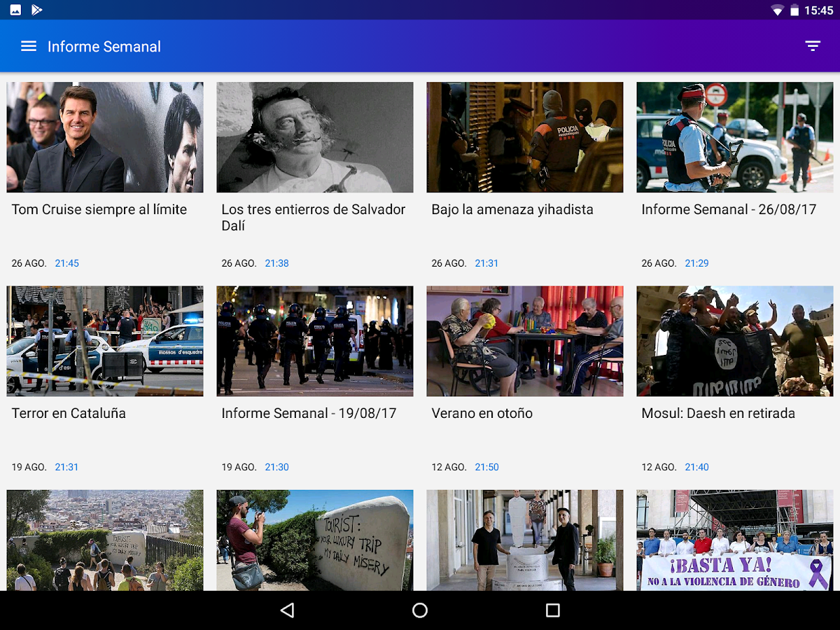
Task: Open the hamburger navigation menu
Action: coord(29,46)
